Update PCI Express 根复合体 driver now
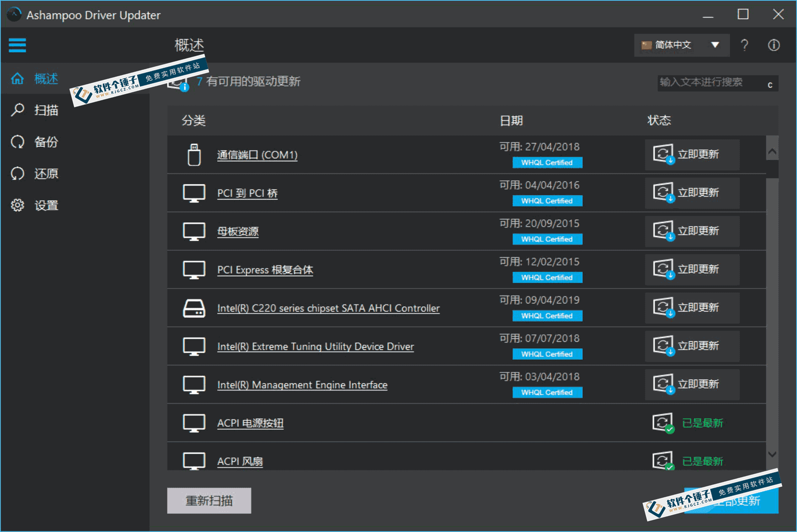797x532 pixels. [x=692, y=270]
